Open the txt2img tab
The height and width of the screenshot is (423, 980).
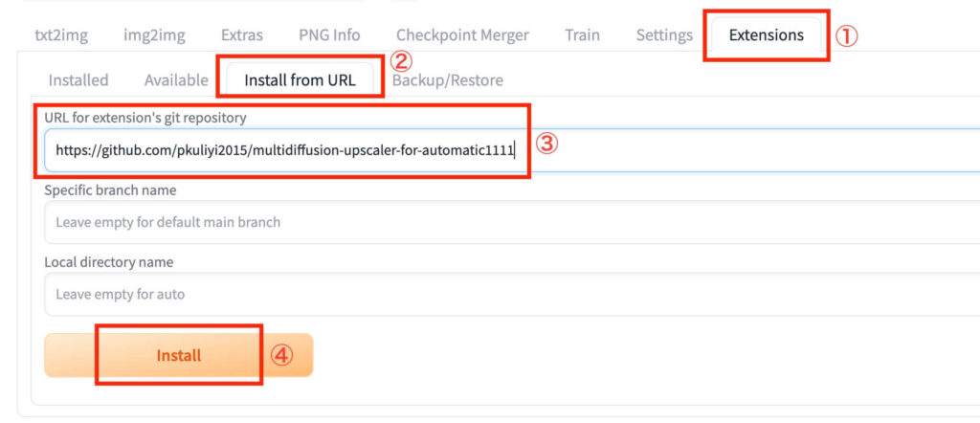pos(61,35)
